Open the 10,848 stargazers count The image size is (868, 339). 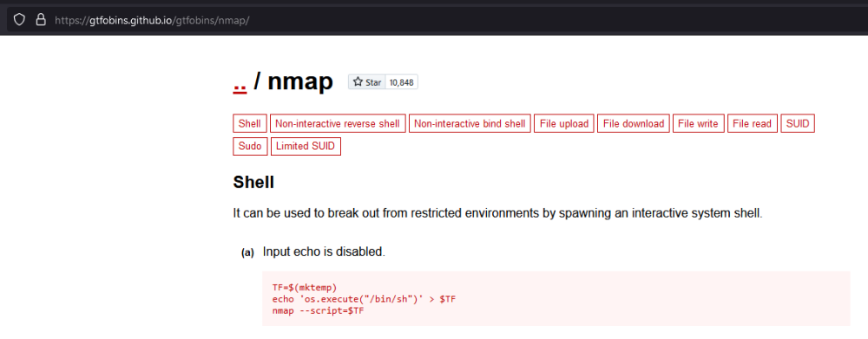coord(401,82)
